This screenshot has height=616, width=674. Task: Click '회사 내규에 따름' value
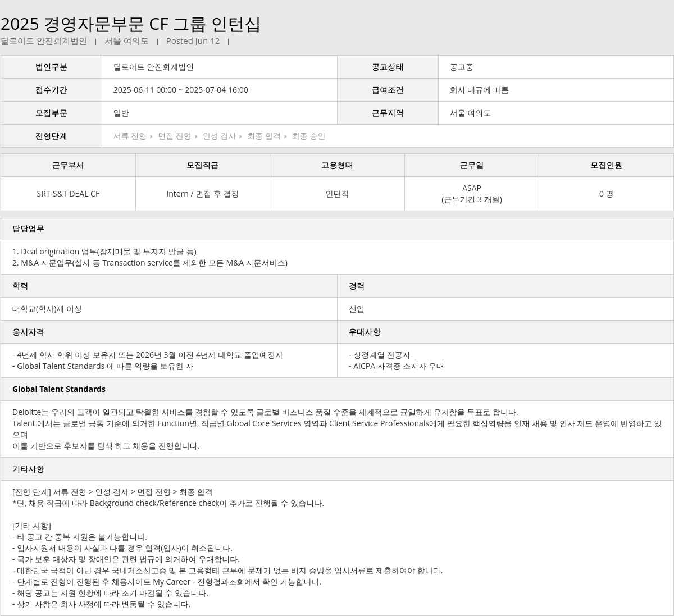tap(479, 90)
